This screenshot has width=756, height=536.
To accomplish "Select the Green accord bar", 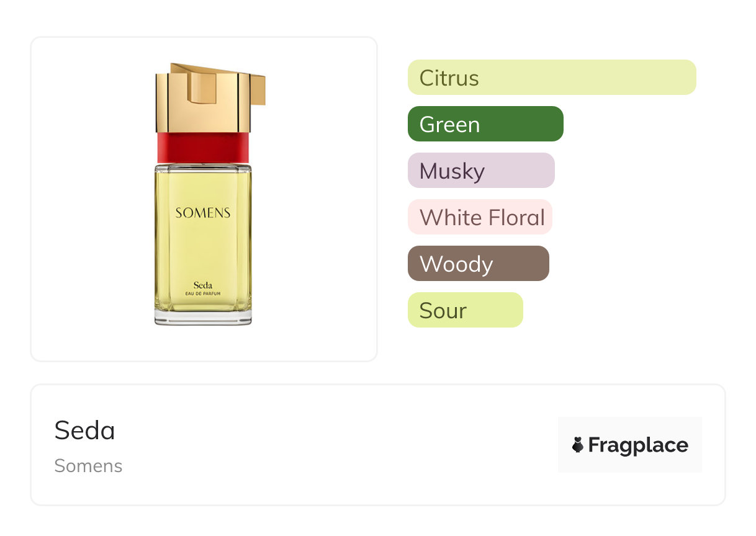I will [x=485, y=124].
